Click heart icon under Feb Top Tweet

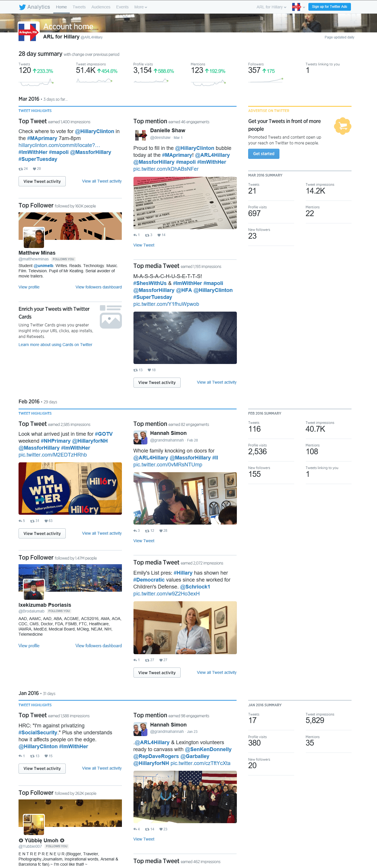pyautogui.click(x=46, y=521)
